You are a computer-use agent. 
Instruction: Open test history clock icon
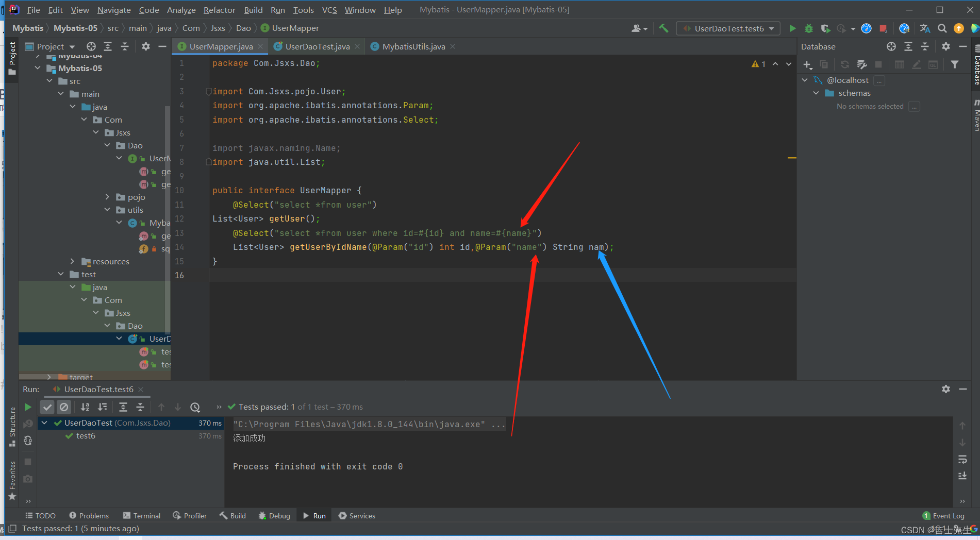(x=195, y=407)
